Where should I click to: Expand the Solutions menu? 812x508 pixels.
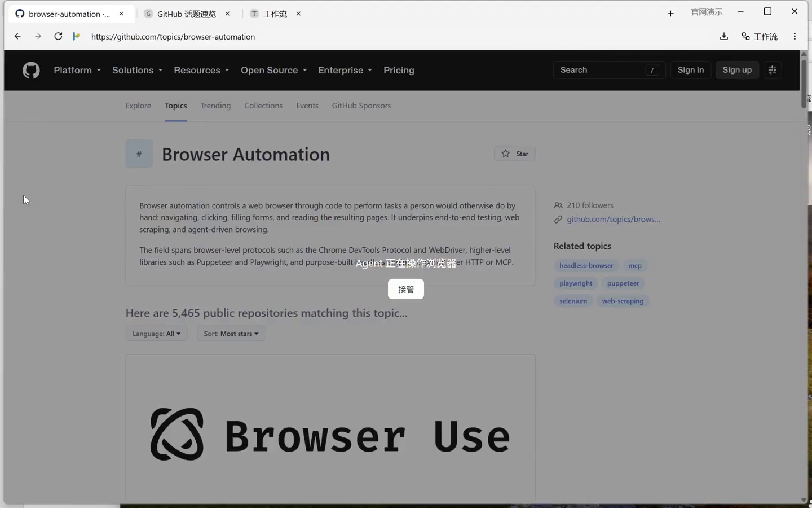pyautogui.click(x=137, y=70)
